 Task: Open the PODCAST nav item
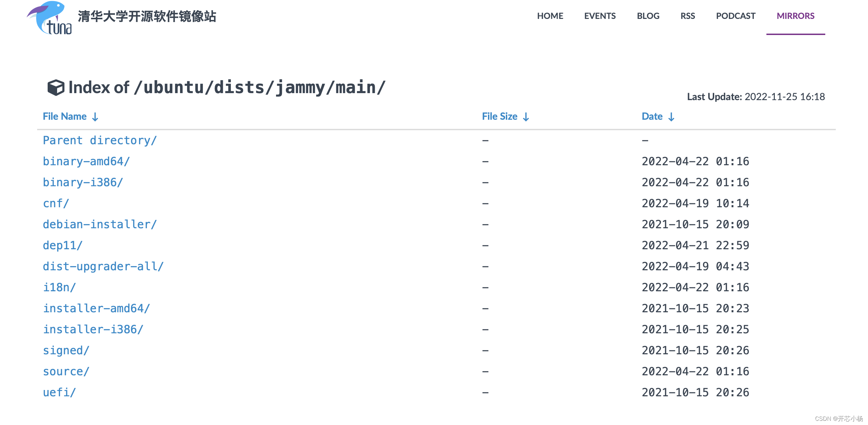click(x=736, y=16)
